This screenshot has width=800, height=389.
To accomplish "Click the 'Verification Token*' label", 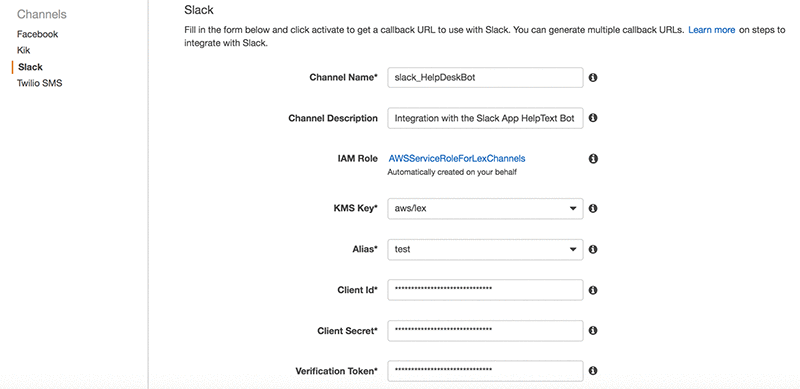I will pos(336,371).
